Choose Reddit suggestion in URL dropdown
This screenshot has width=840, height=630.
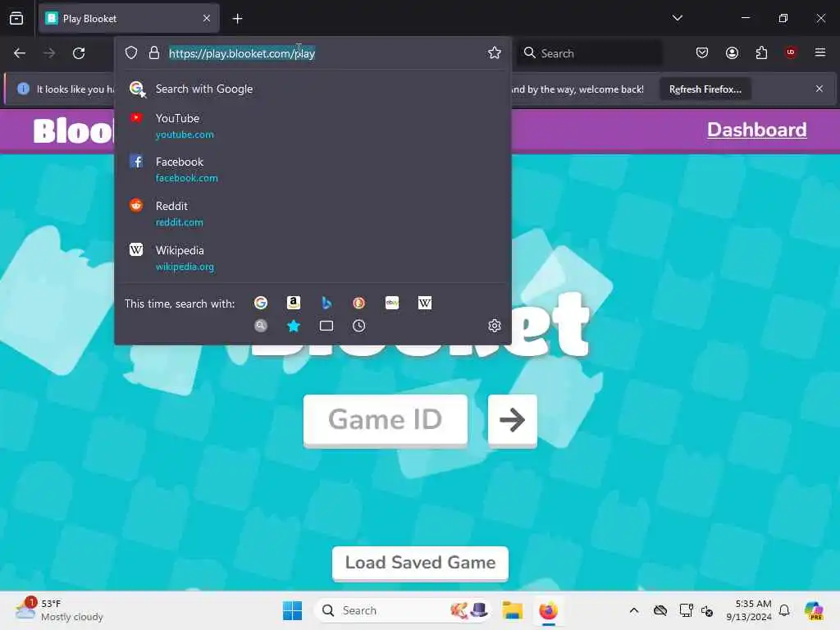pyautogui.click(x=313, y=214)
